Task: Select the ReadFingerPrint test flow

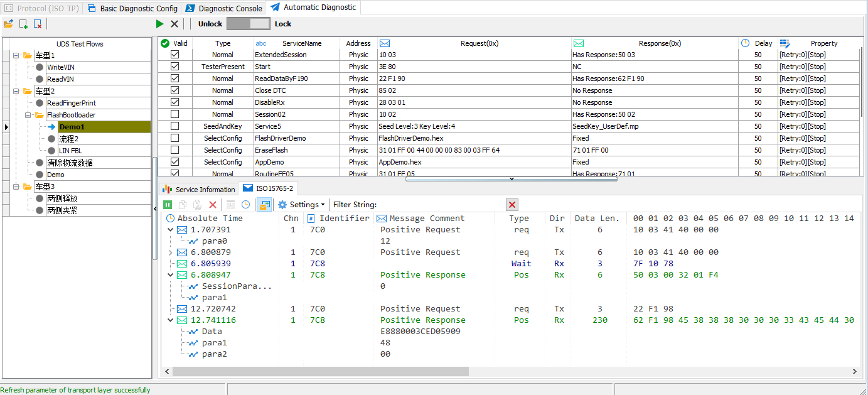Action: [x=71, y=103]
